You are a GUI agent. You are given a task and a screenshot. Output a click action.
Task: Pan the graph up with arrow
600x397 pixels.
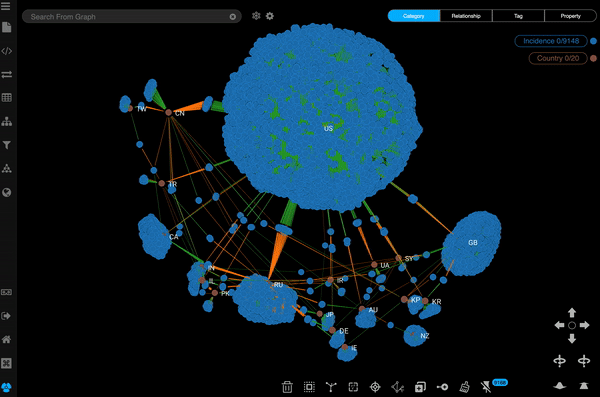[572, 313]
